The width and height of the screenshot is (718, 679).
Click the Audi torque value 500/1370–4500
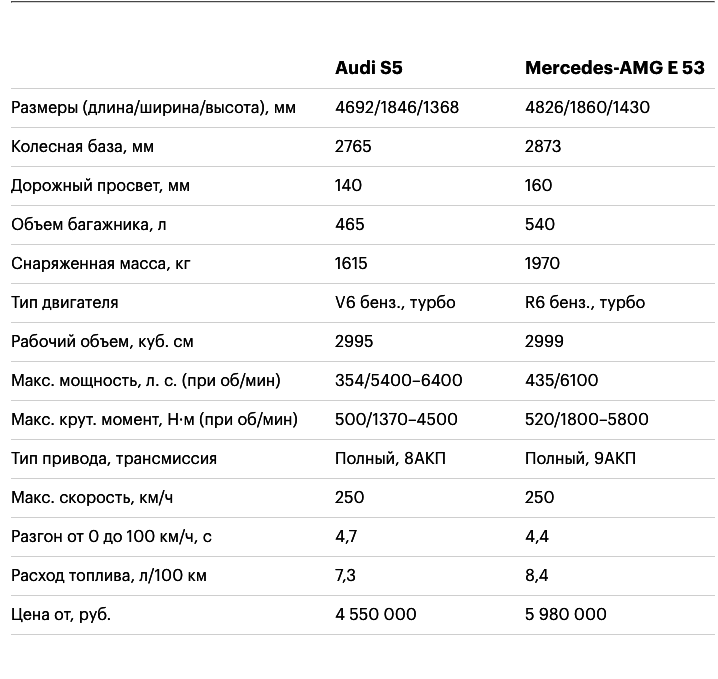397,419
